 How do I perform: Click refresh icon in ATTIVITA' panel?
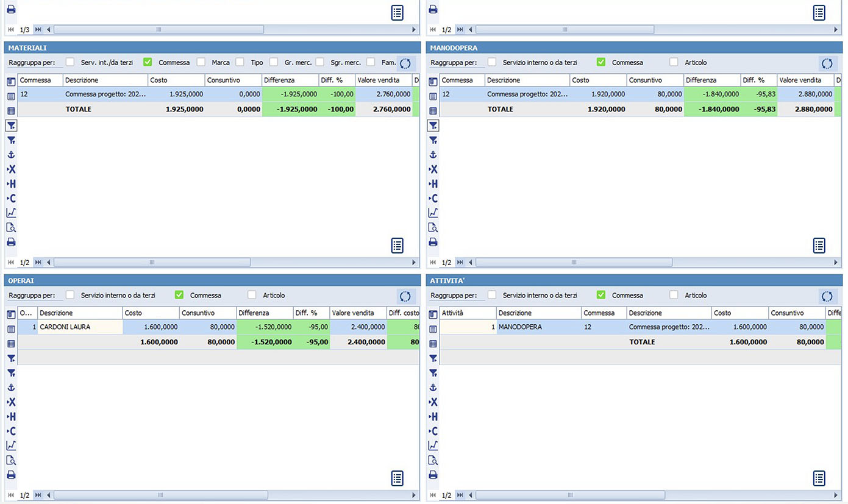827,296
